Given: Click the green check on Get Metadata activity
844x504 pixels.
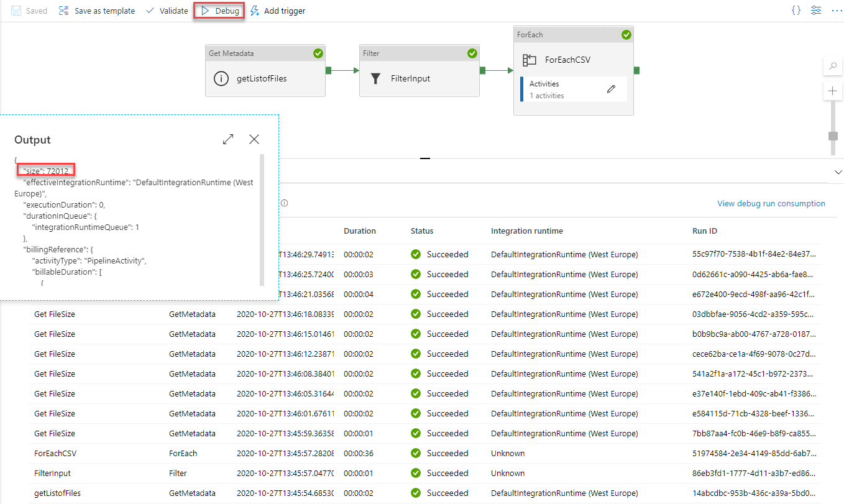Looking at the screenshot, I should coord(318,53).
